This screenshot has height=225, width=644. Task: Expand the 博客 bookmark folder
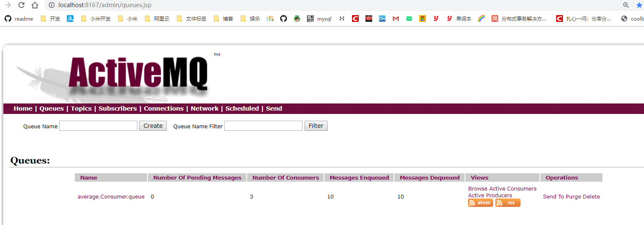223,19
